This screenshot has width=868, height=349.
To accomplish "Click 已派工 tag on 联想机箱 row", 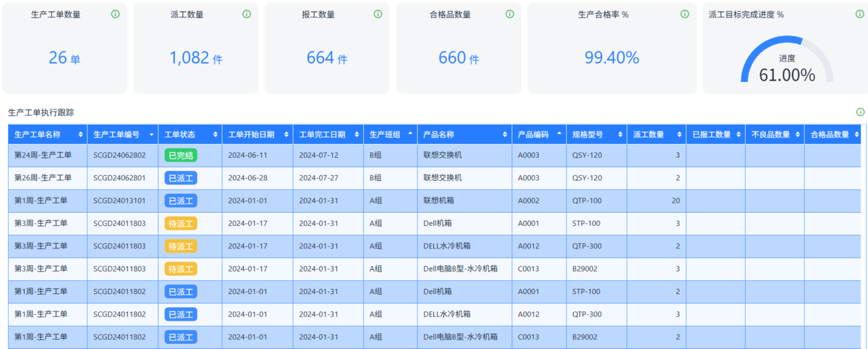I will (181, 201).
